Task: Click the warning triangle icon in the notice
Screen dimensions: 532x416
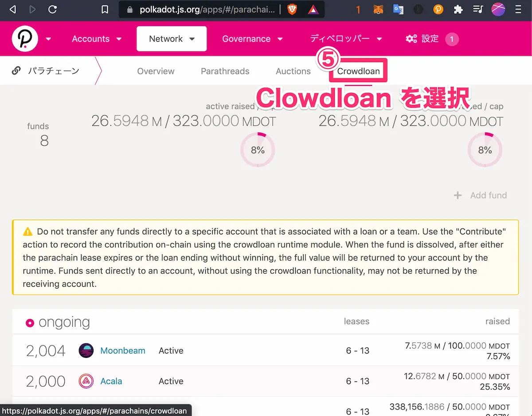Action: click(28, 231)
